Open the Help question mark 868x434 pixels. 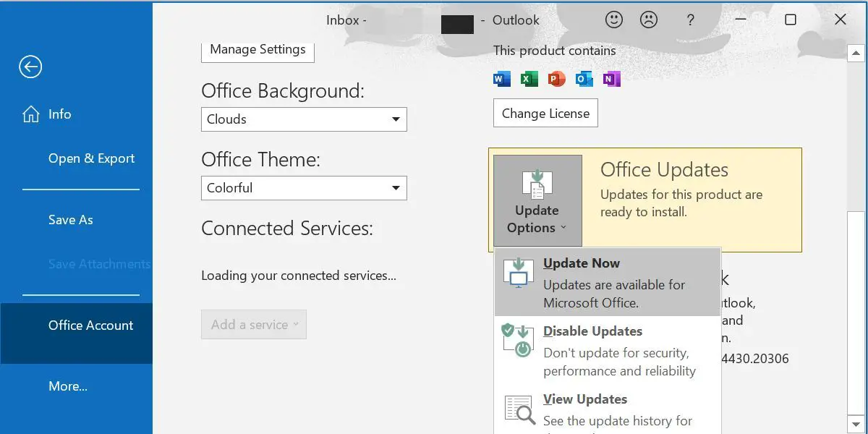692,20
